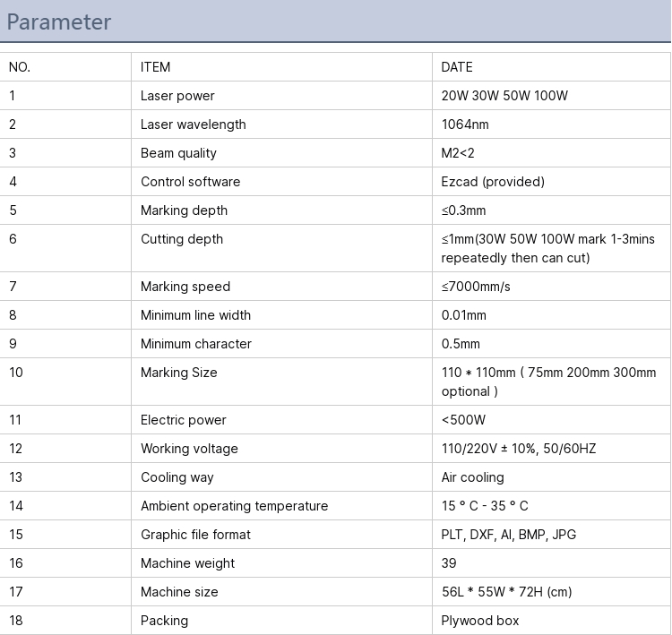
Task: Click the Beam quality item cell
Action: [x=281, y=153]
